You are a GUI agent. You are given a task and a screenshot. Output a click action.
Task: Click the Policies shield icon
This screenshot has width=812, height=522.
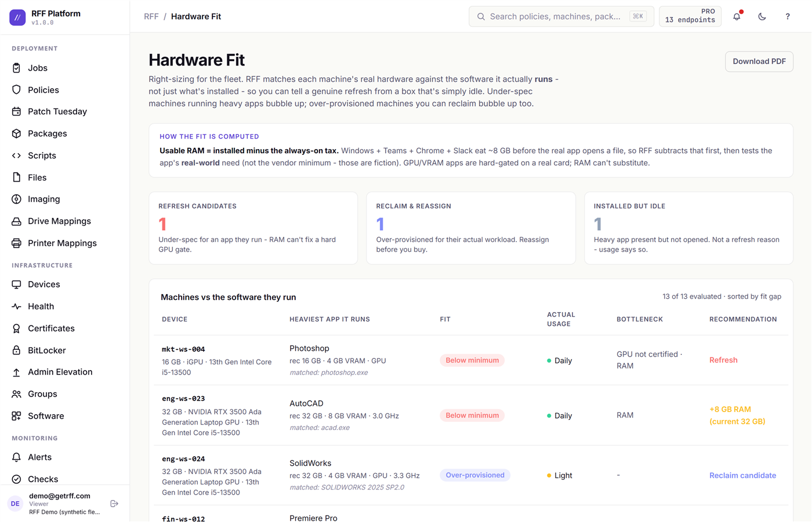click(x=16, y=90)
